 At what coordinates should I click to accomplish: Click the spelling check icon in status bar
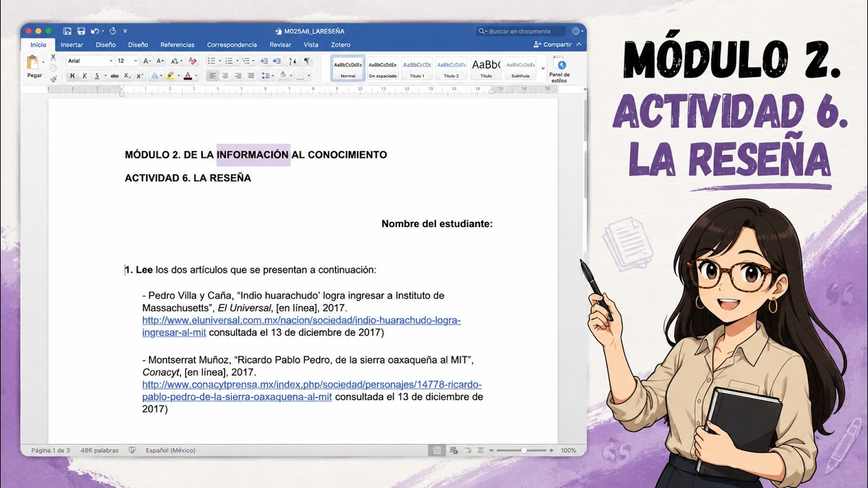point(132,450)
